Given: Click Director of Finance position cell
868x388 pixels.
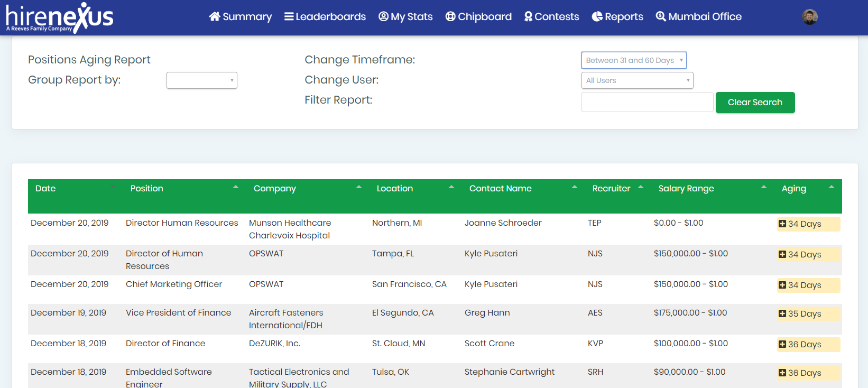Looking at the screenshot, I should tap(165, 344).
